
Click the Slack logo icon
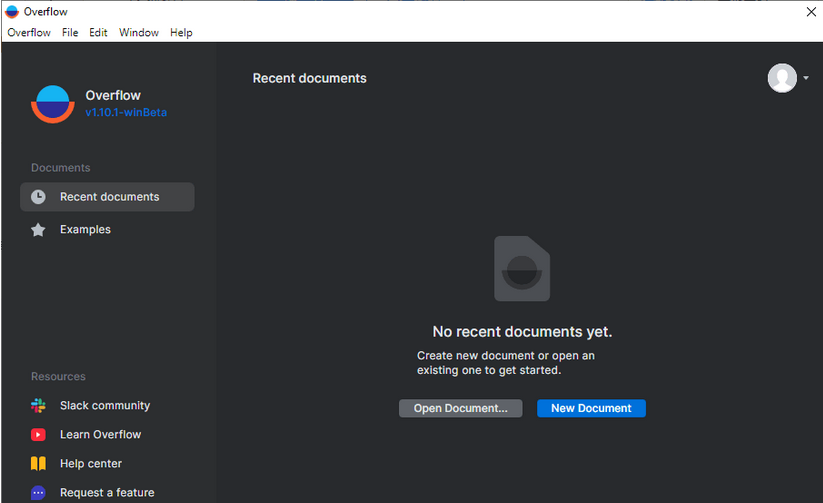click(38, 405)
